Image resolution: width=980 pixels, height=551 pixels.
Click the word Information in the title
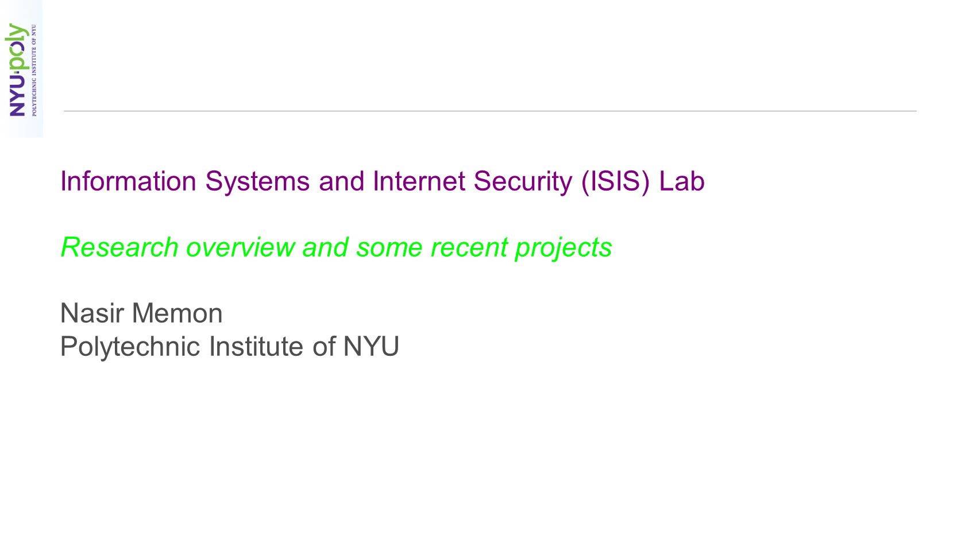tap(128, 181)
